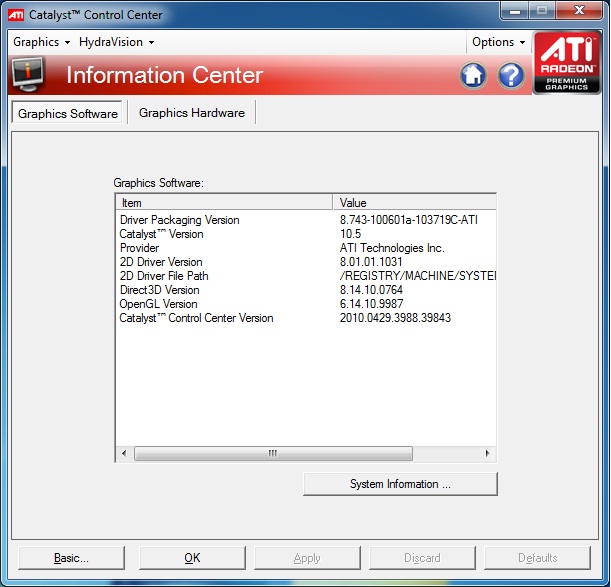Open the Graphics dropdown menu

click(x=41, y=42)
